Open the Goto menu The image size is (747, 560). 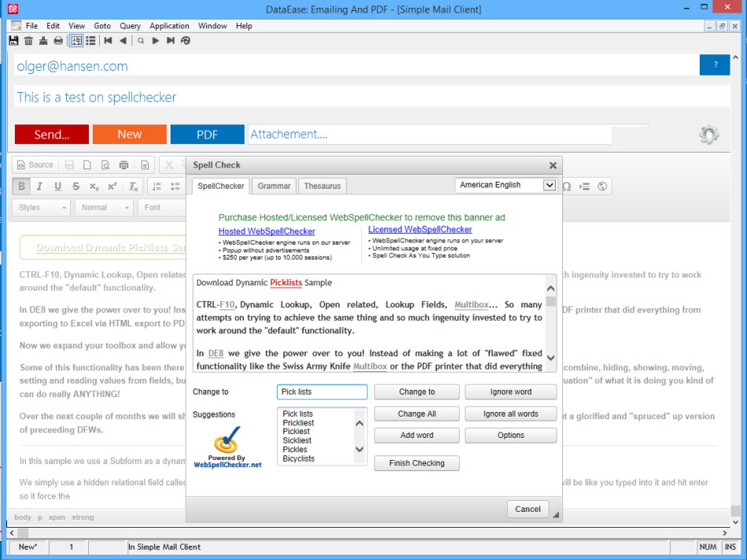[x=102, y=26]
